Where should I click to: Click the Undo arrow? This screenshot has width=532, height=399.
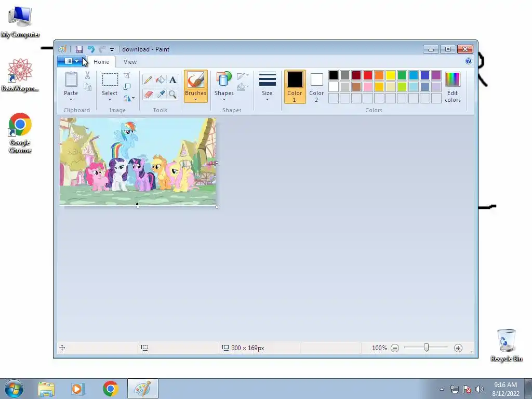[x=91, y=49]
